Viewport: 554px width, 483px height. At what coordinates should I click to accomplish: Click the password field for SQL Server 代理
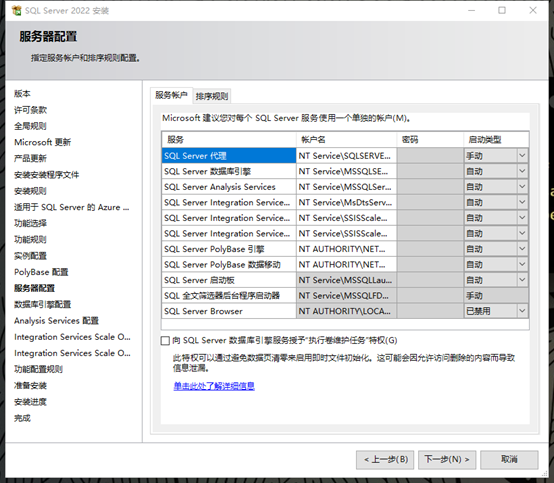pyautogui.click(x=430, y=155)
